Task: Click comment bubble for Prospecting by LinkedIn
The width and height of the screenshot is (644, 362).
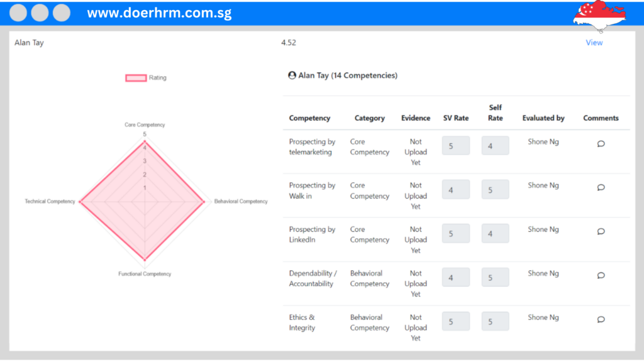Action: pyautogui.click(x=601, y=231)
